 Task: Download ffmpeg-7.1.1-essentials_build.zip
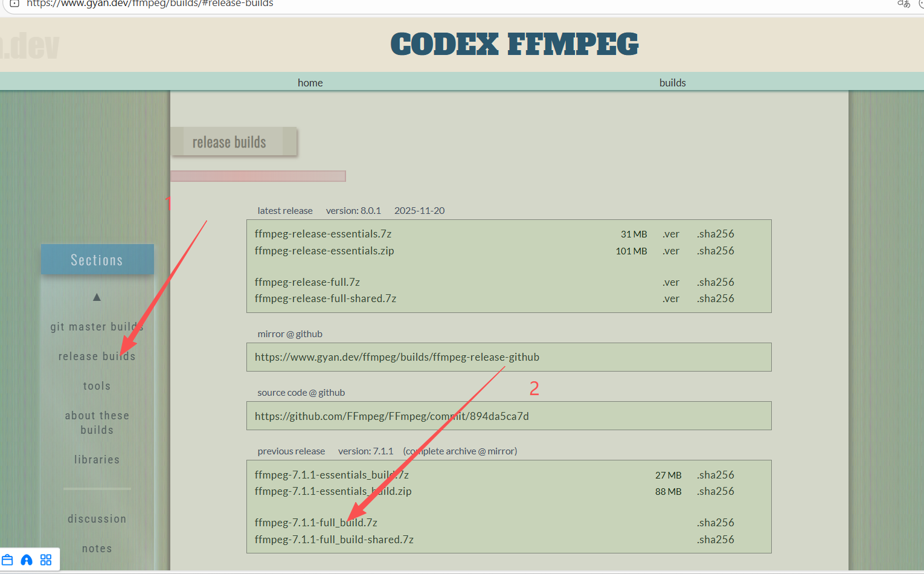(333, 491)
